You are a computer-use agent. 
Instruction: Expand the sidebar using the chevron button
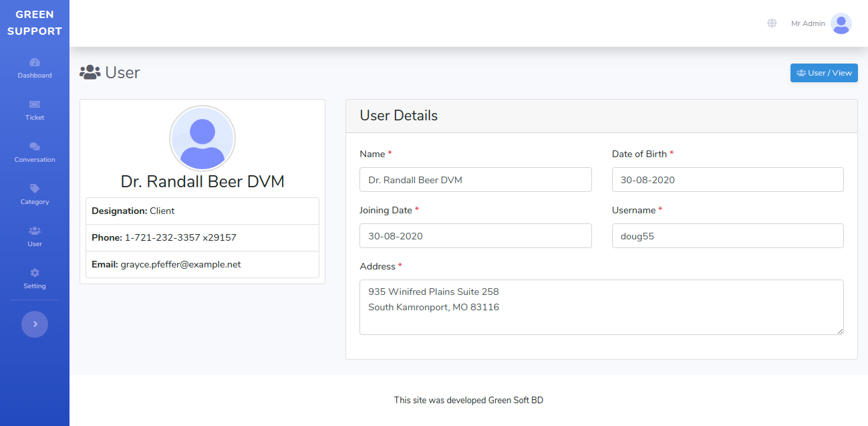pos(35,324)
